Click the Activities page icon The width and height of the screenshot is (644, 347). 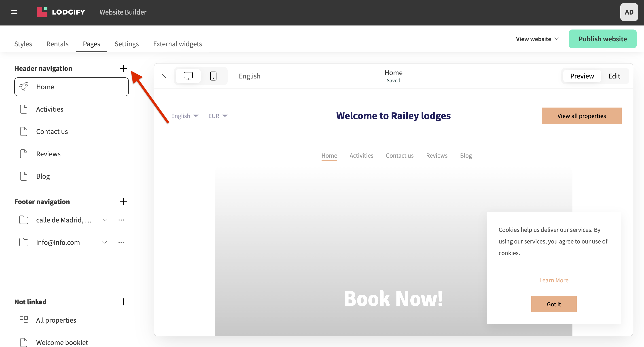24,109
